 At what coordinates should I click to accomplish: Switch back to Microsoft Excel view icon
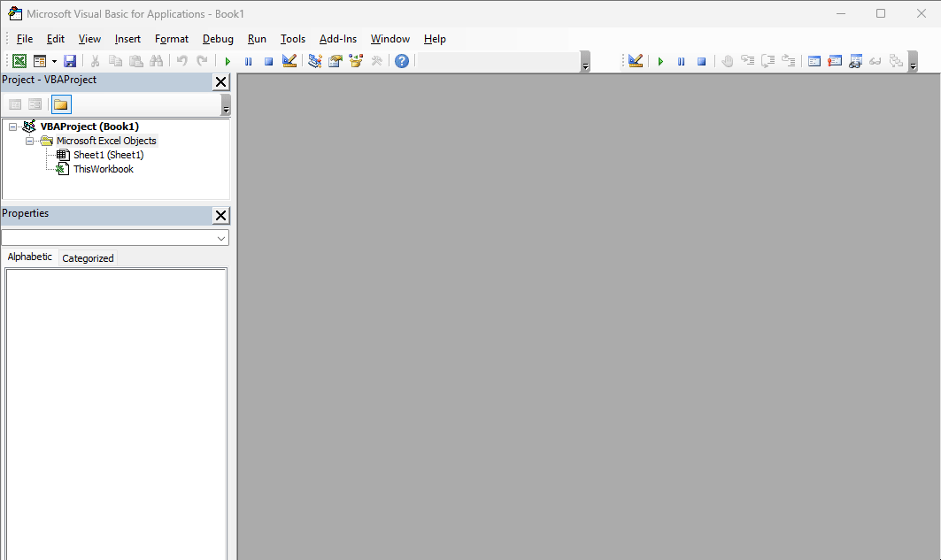point(19,61)
